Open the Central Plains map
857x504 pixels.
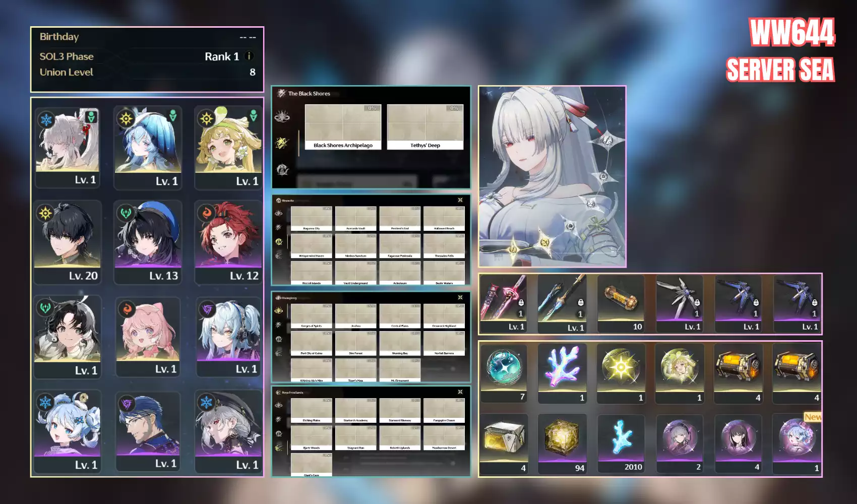pos(400,316)
